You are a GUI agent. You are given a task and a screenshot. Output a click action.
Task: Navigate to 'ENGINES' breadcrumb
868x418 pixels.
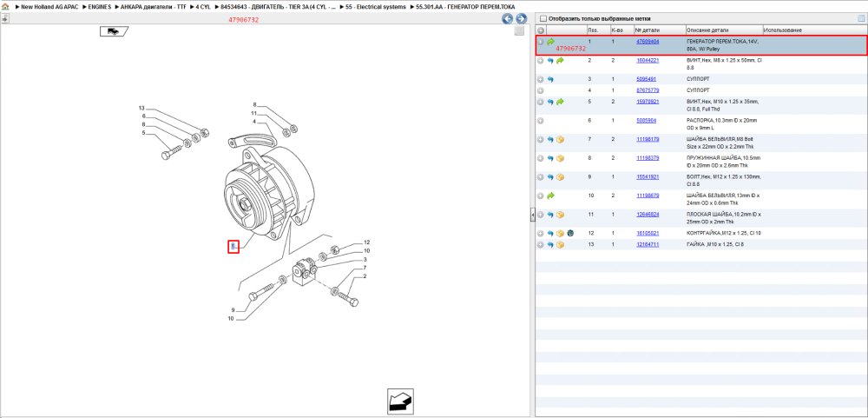pos(100,7)
